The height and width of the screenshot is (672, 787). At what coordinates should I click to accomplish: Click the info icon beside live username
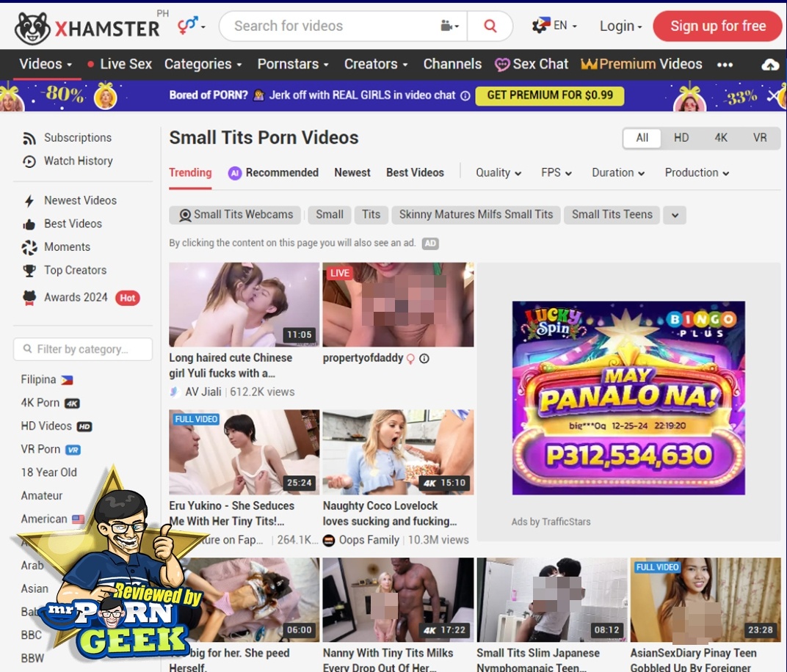tap(424, 359)
